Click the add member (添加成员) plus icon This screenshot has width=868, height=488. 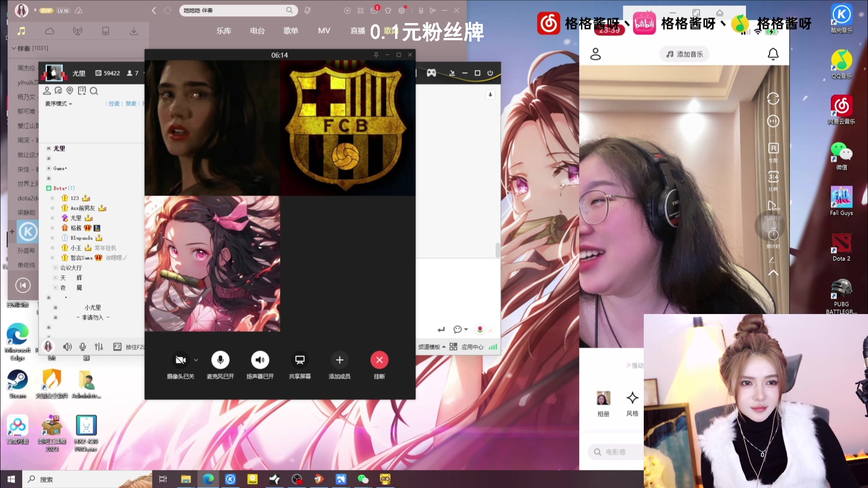click(x=340, y=360)
